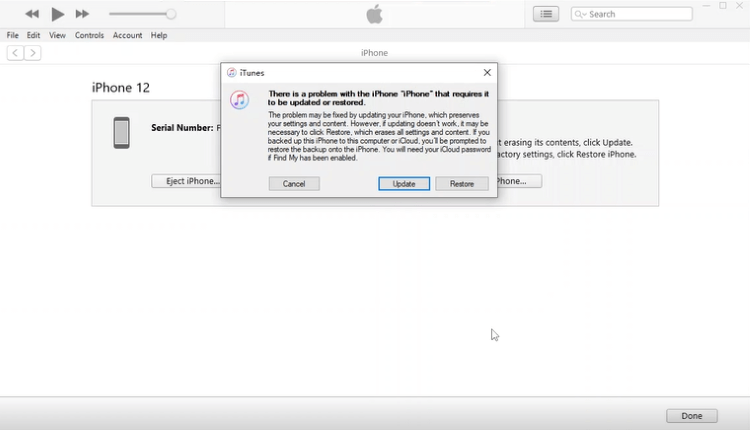Viewport: 750px width, 430px height.
Task: Click the iPhone device icon
Action: [121, 132]
